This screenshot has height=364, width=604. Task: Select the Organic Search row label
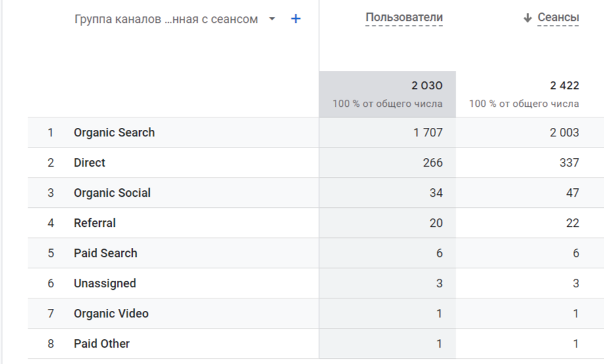[114, 132]
